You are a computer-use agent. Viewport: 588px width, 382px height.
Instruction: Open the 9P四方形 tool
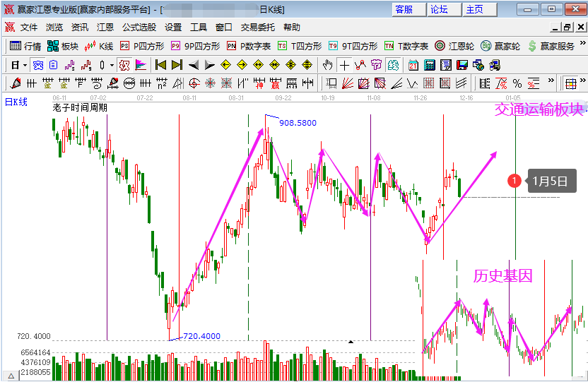click(195, 46)
